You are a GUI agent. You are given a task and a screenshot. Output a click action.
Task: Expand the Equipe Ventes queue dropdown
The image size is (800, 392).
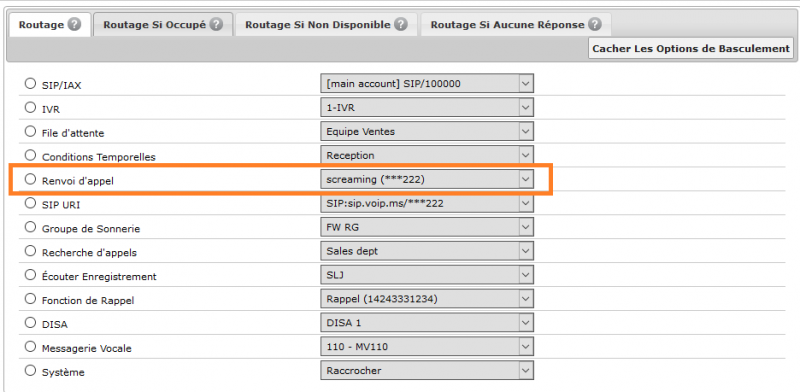pyautogui.click(x=427, y=131)
